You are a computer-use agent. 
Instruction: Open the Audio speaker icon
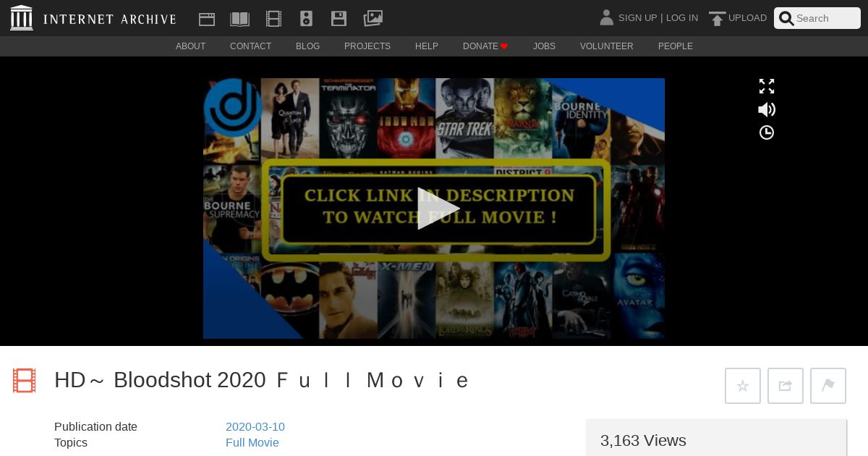click(x=306, y=19)
